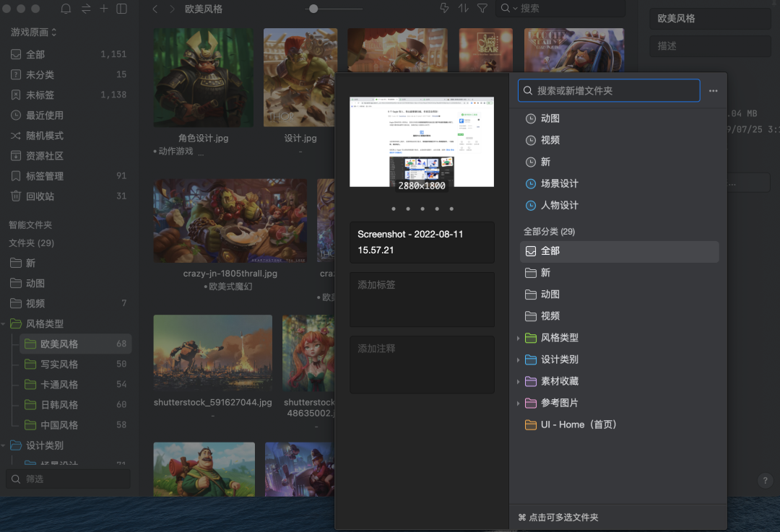Expand 素材收藏 in the folder popup
780x532 pixels.
[519, 381]
